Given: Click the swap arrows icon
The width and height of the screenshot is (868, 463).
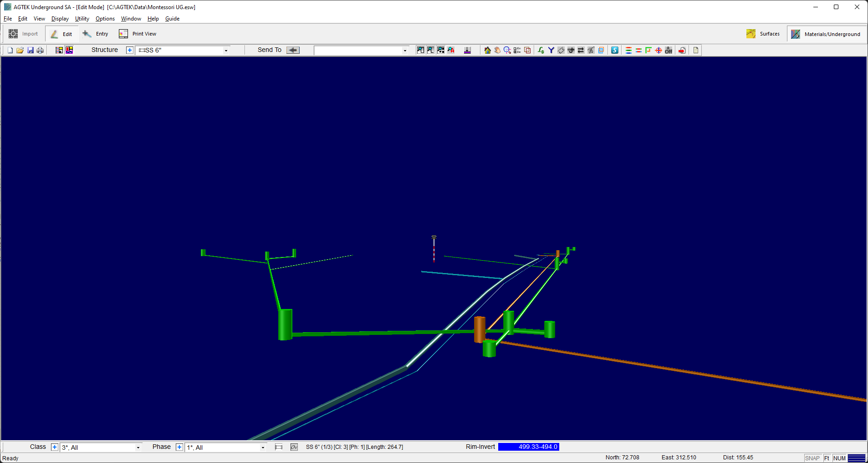Looking at the screenshot, I should (581, 50).
